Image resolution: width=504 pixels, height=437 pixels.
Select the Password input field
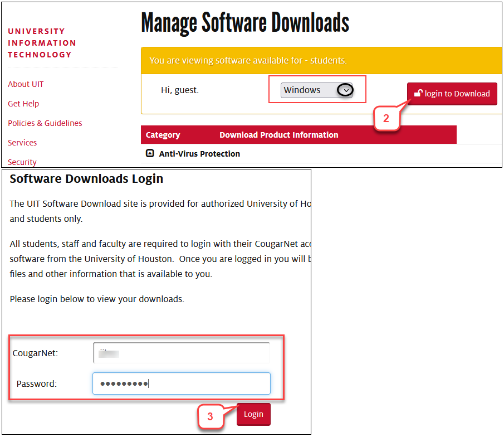(181, 383)
